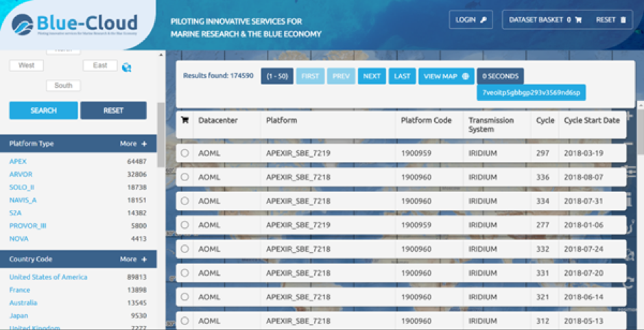Expand Country Code with More plus
Screen dimensions: 644x330
pos(134,259)
